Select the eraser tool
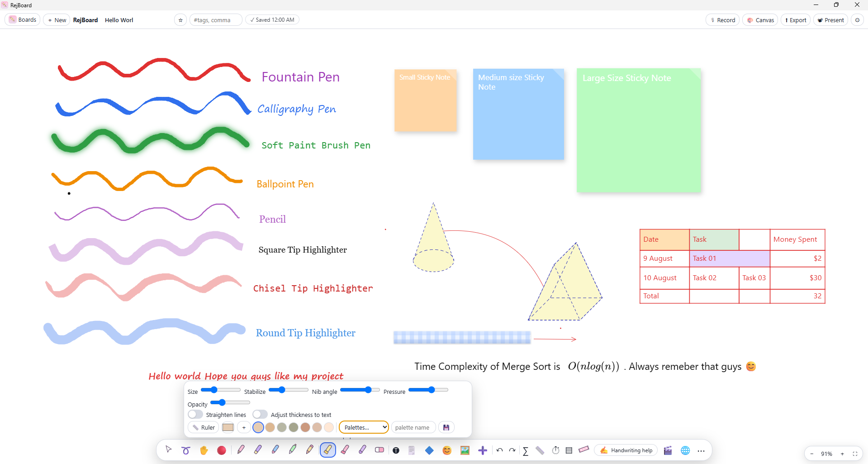Viewport: 868px width, 464px height. pos(379,450)
